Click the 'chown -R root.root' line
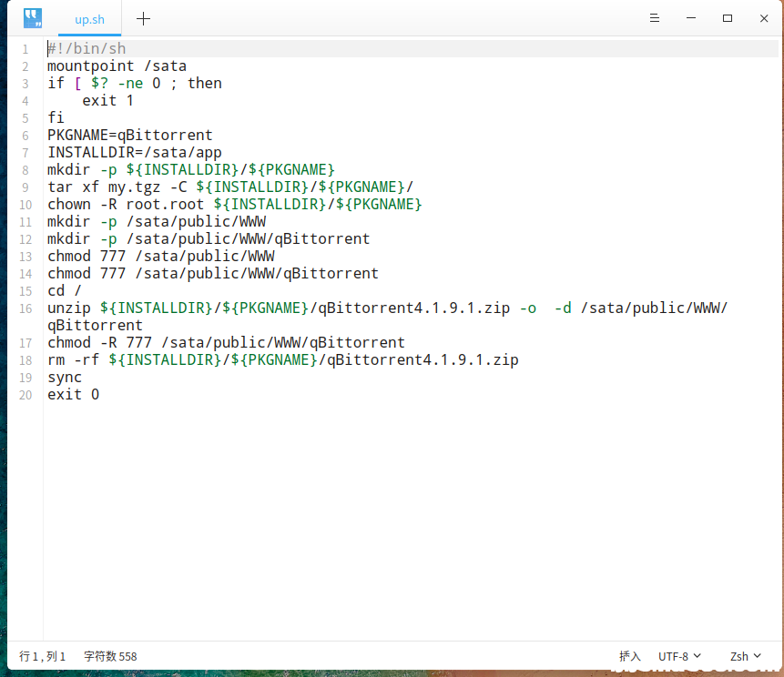Image resolution: width=784 pixels, height=677 pixels. 235,204
